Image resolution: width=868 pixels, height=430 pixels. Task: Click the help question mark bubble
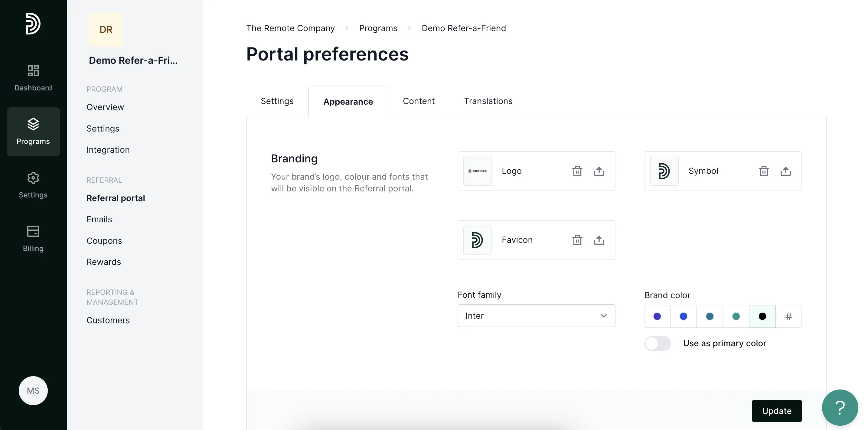pos(840,408)
